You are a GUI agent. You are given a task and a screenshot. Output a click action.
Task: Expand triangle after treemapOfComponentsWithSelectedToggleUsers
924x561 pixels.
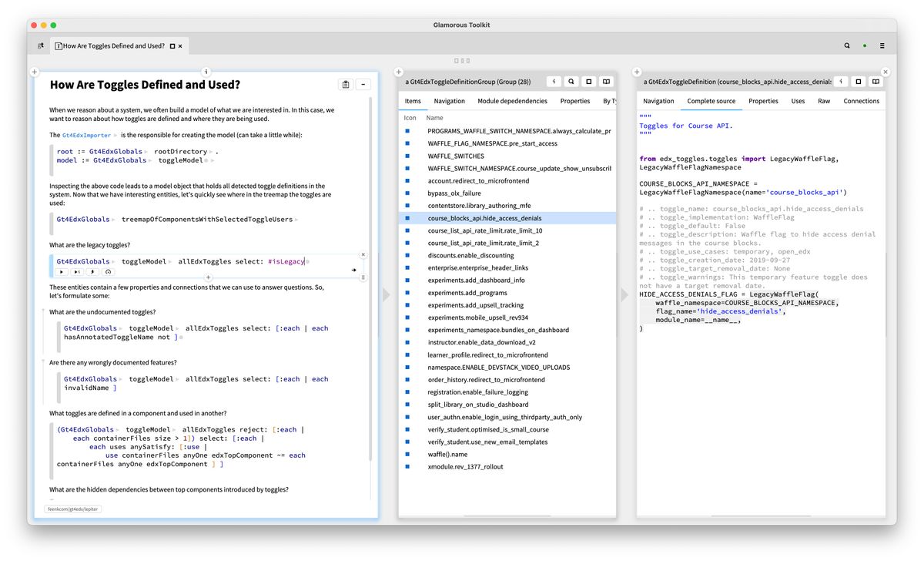click(x=296, y=220)
